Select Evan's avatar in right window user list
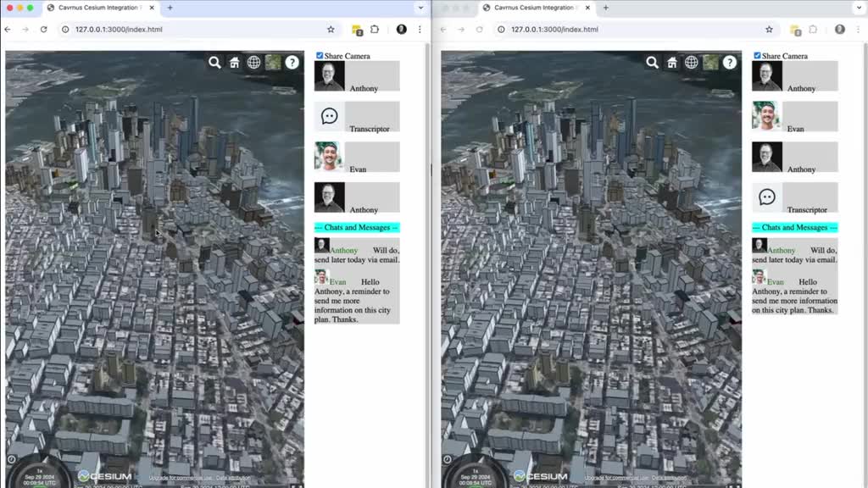The width and height of the screenshot is (868, 488). 766,116
